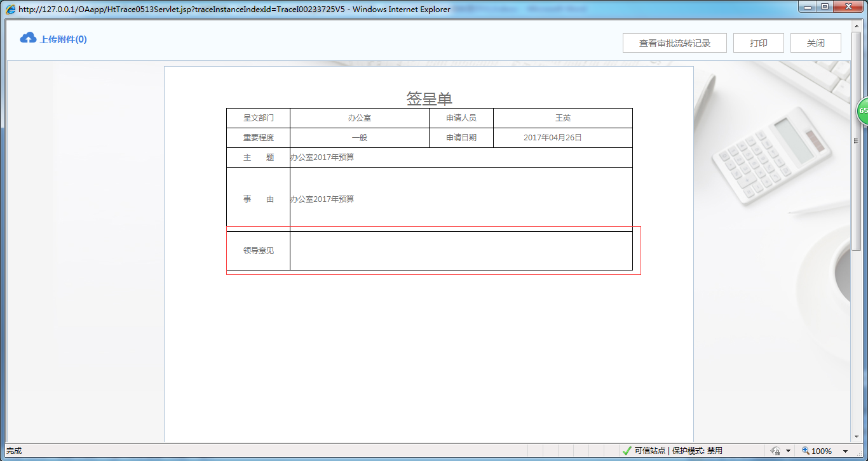Select the 关闭 button
This screenshot has height=461, width=868.
[815, 43]
